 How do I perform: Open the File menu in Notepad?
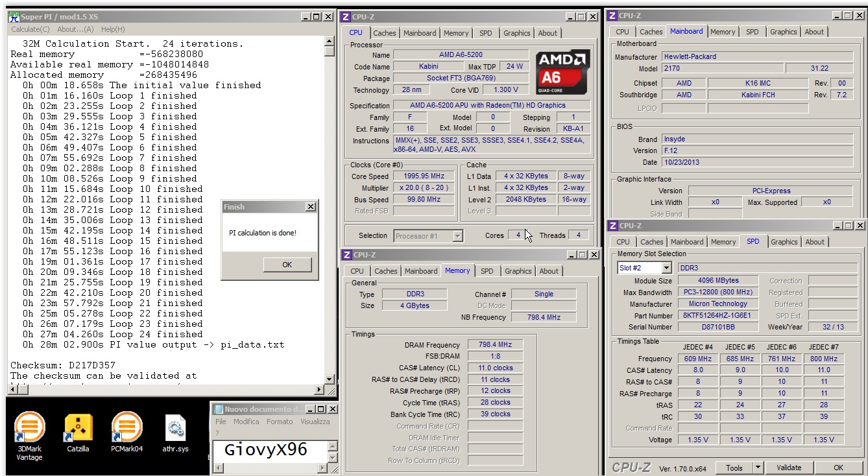[221, 422]
